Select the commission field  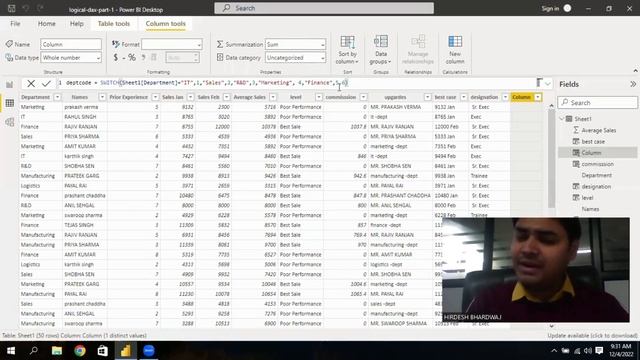coord(598,164)
